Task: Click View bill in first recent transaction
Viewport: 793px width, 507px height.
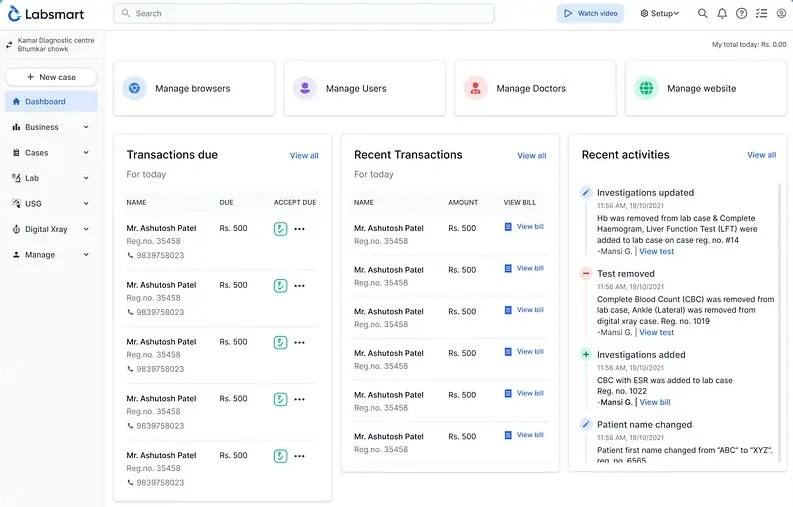Action: click(524, 227)
